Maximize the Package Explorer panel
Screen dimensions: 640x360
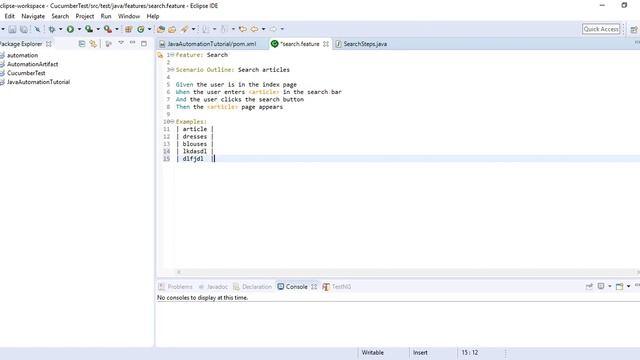144,43
